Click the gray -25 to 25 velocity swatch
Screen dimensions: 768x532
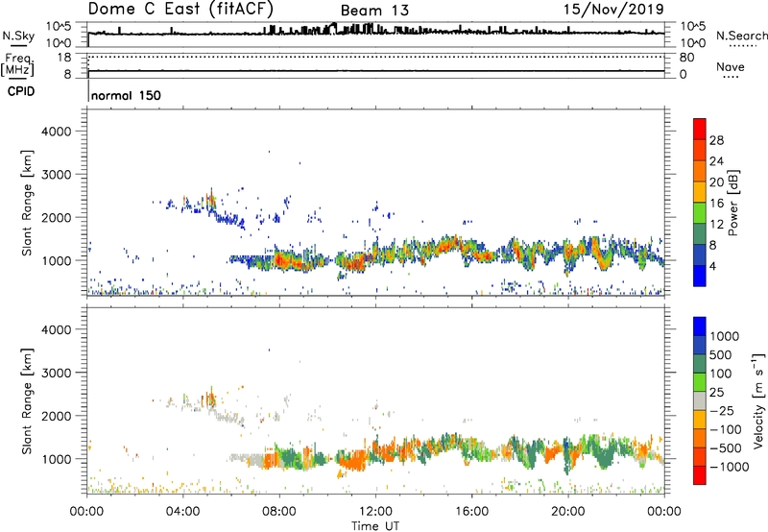tap(700, 400)
